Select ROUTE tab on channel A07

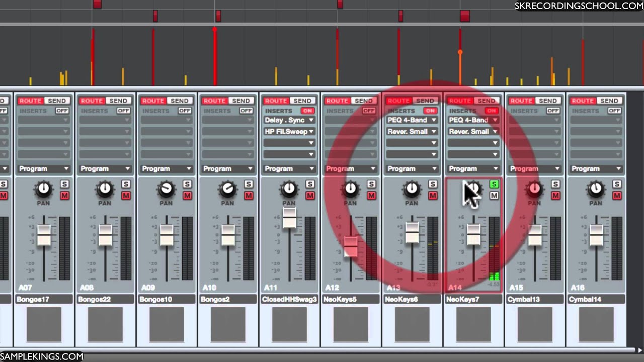(x=31, y=101)
